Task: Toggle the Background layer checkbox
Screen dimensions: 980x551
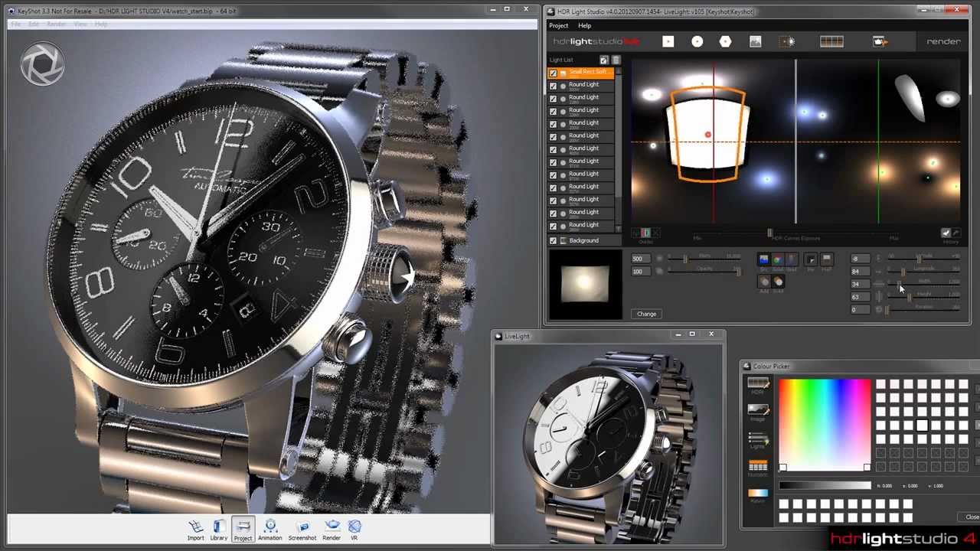Action: click(553, 240)
